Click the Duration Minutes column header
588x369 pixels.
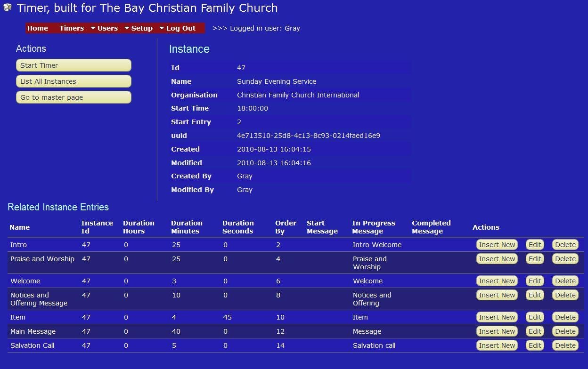[187, 227]
